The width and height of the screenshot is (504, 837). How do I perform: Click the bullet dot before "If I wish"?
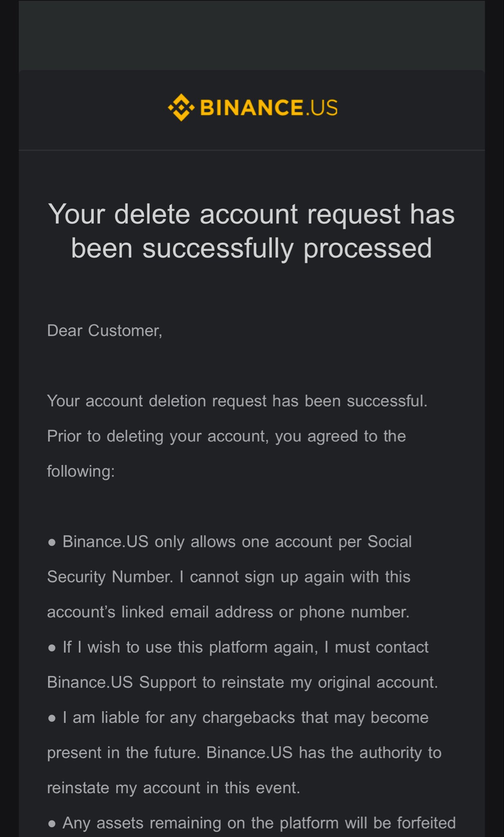pyautogui.click(x=52, y=648)
